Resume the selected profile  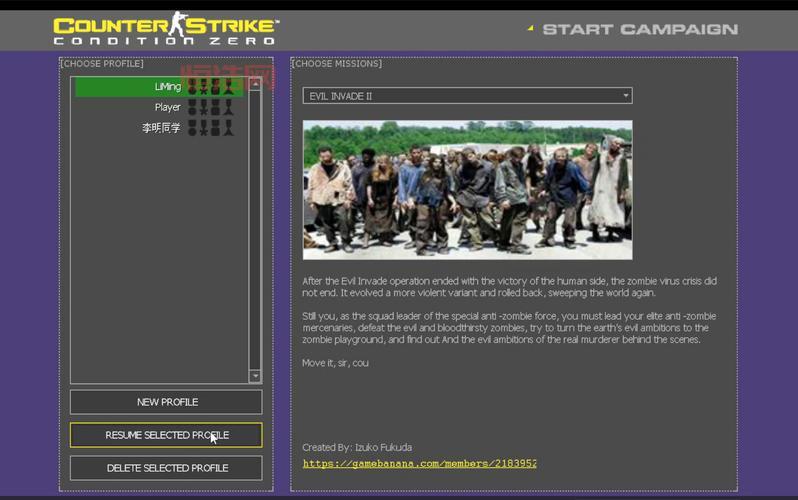coord(166,435)
